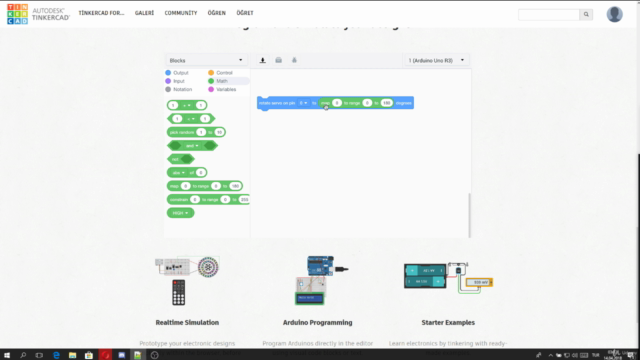Click the constrain block in the palette

click(x=208, y=200)
